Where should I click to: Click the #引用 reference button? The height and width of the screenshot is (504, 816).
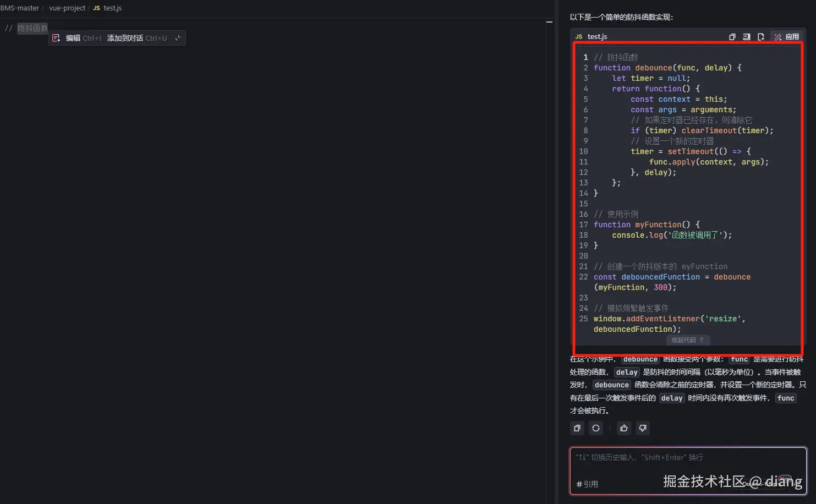coord(587,484)
